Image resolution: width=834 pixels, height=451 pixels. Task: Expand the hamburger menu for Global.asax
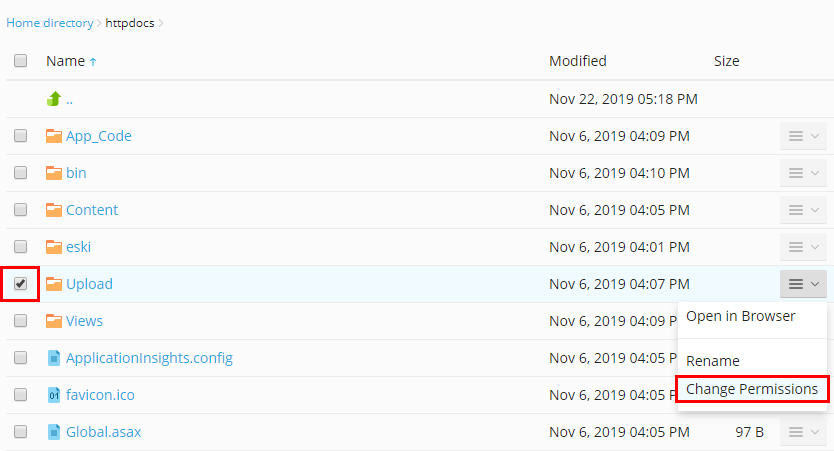click(803, 432)
